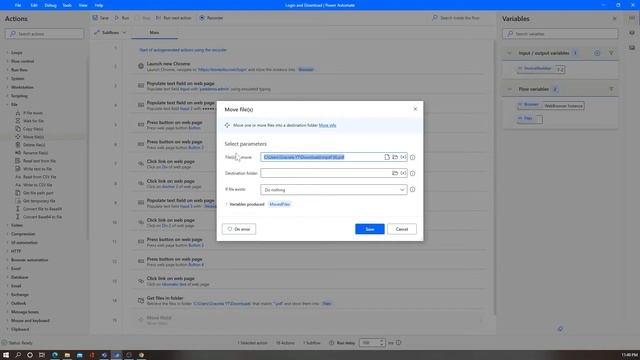Select the Main tab
Viewport: 640px width, 360px height.
pos(154,32)
